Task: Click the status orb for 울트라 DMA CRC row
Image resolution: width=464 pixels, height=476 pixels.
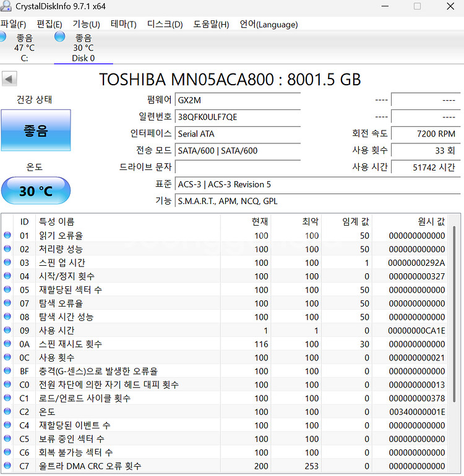Action: pos(7,465)
